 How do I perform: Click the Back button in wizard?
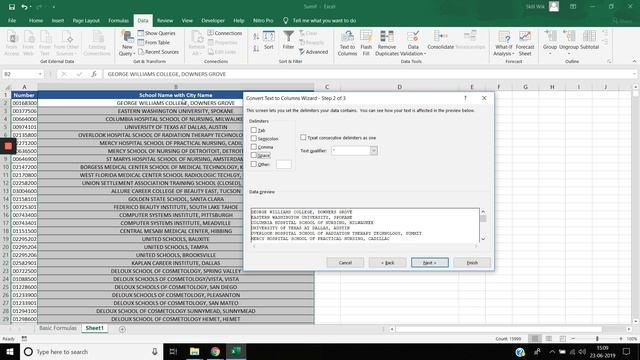point(387,262)
